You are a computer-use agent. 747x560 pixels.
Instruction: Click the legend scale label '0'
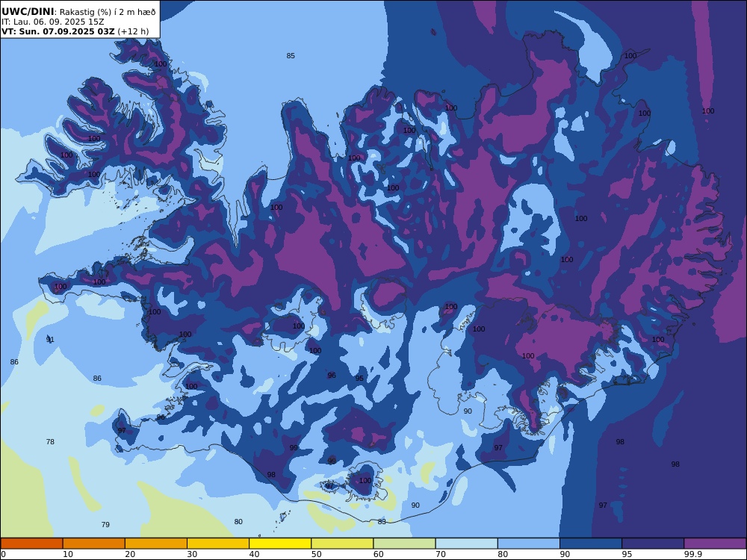tap(3, 554)
